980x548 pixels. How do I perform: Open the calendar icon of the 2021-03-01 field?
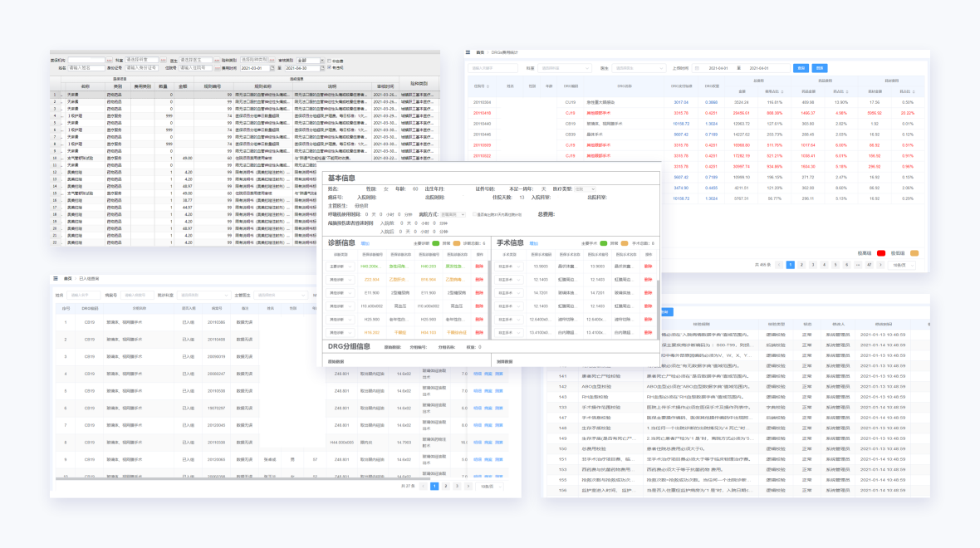271,68
